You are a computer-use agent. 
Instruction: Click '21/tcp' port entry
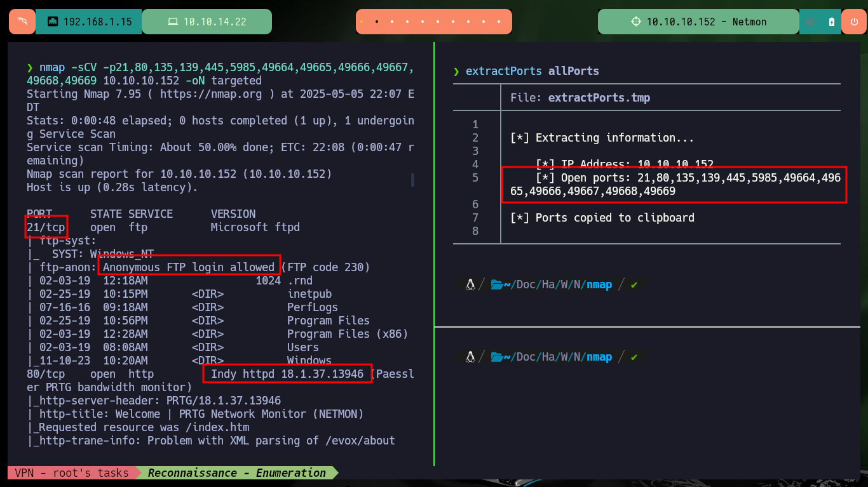[x=46, y=227]
